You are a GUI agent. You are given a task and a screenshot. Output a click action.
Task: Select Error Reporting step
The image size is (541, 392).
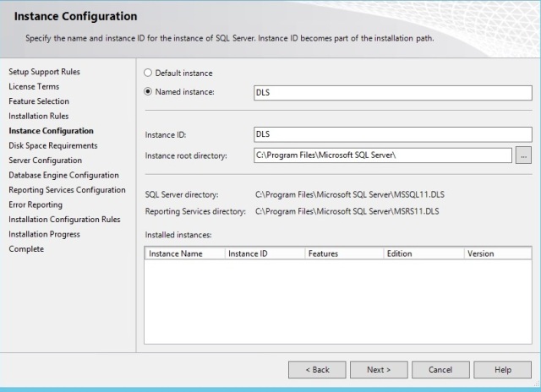pos(36,204)
